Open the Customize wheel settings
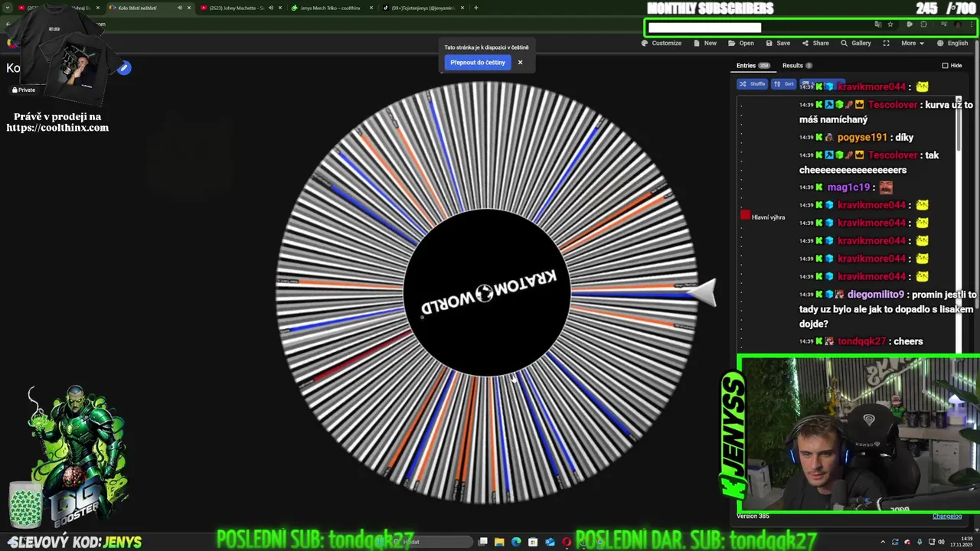Viewport: 980px width, 551px height. (661, 43)
